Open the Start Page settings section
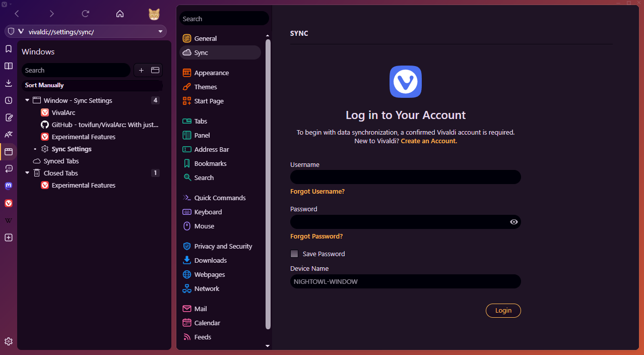The image size is (644, 355). (x=220, y=101)
